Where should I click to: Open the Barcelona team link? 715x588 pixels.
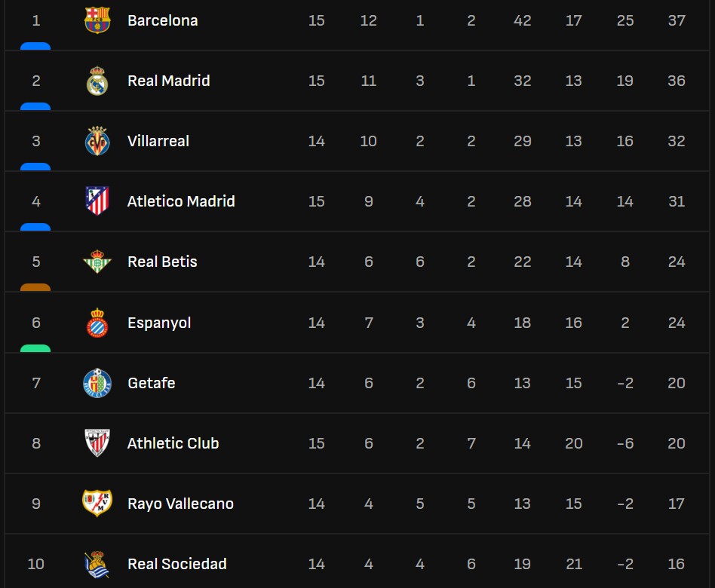point(162,20)
